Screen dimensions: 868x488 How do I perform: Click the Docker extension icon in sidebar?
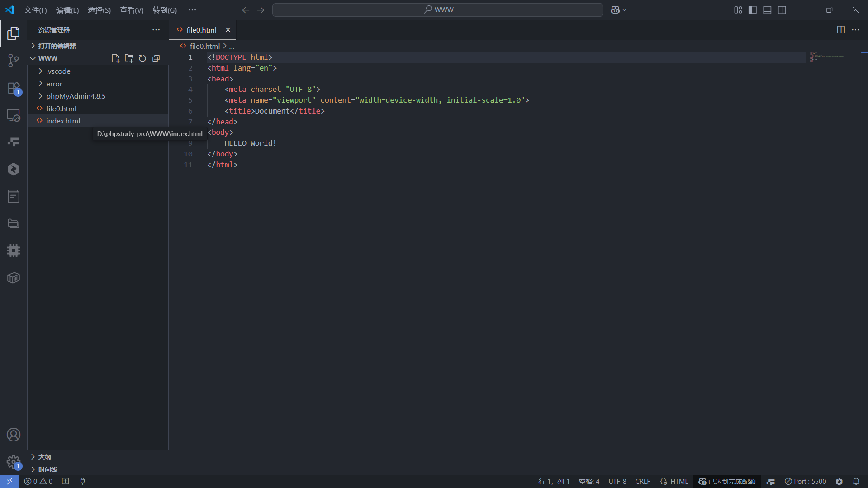14,278
